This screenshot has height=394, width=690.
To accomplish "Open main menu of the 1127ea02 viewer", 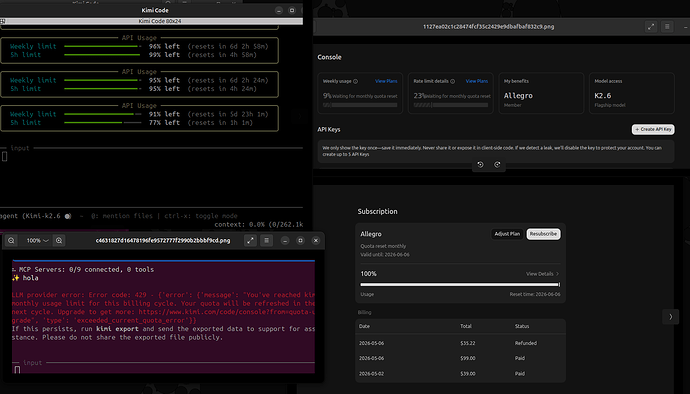I will [x=667, y=26].
